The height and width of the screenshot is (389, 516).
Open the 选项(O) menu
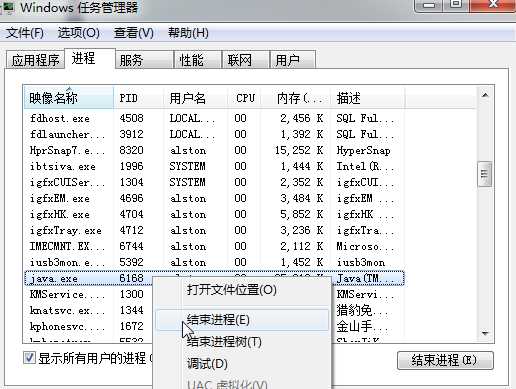click(x=79, y=33)
